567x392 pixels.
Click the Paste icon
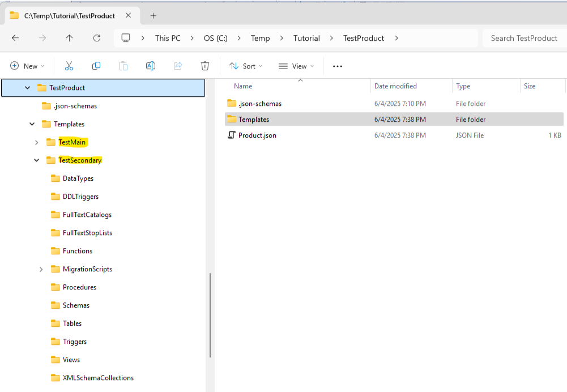(123, 66)
